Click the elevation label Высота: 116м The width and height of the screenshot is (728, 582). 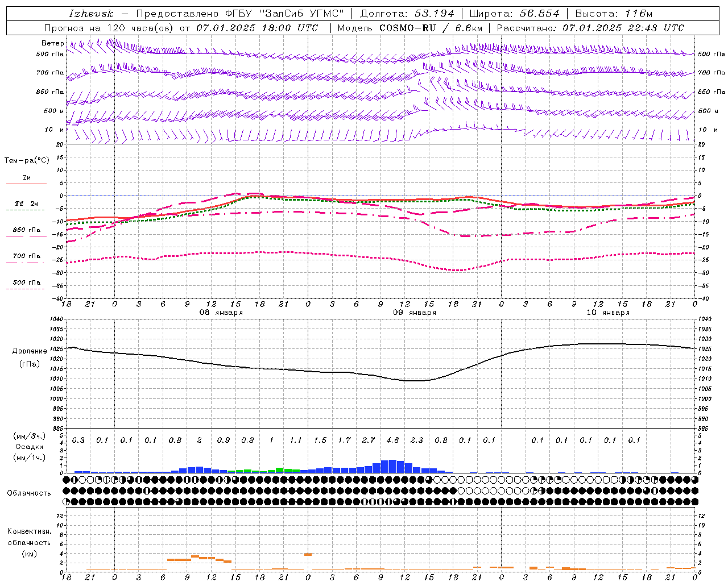[x=614, y=14]
